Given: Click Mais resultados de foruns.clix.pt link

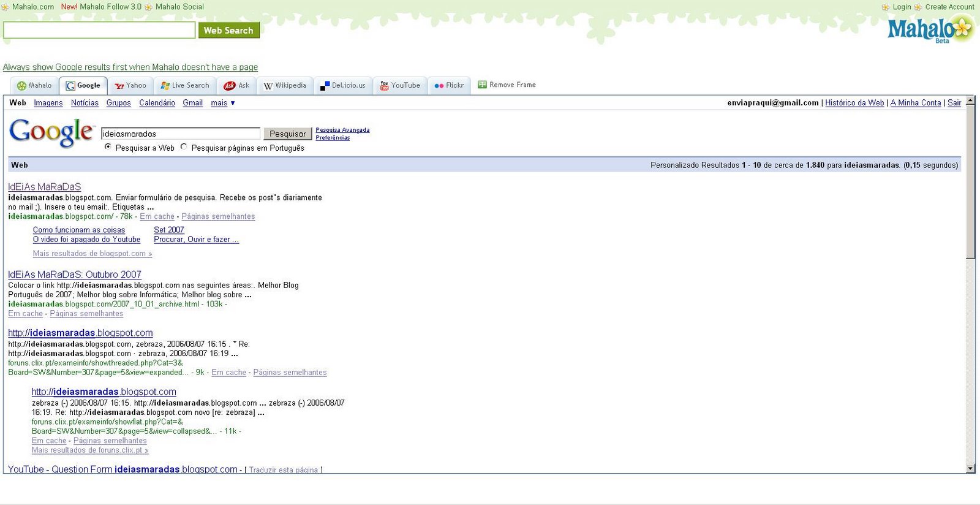Looking at the screenshot, I should point(90,450).
